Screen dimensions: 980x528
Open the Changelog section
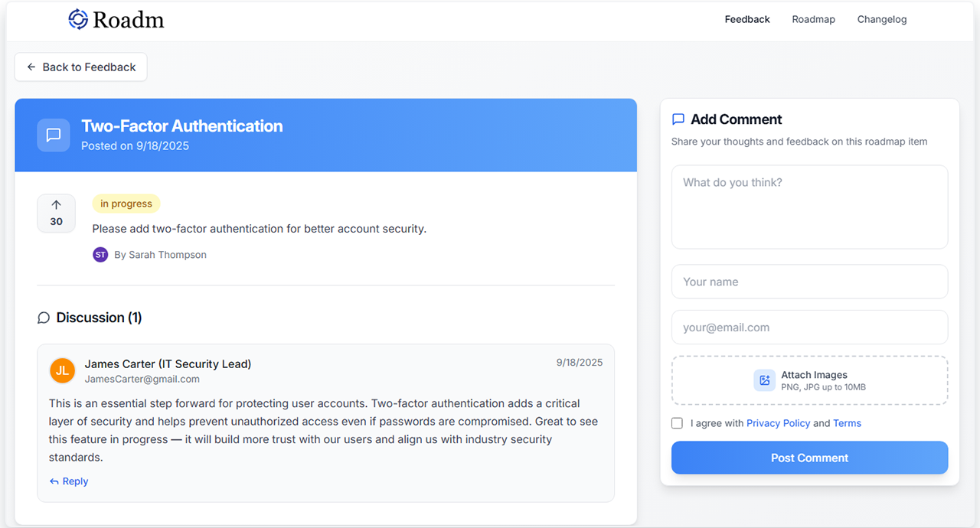(x=881, y=19)
